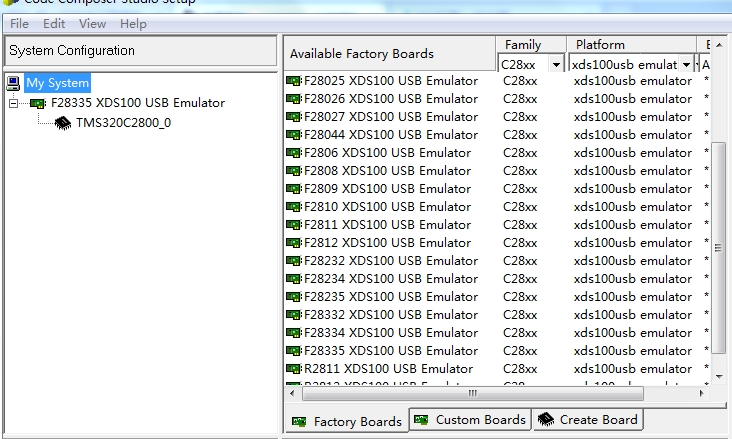Click the scroll down arrow of board list
The height and width of the screenshot is (439, 732).
pyautogui.click(x=719, y=377)
